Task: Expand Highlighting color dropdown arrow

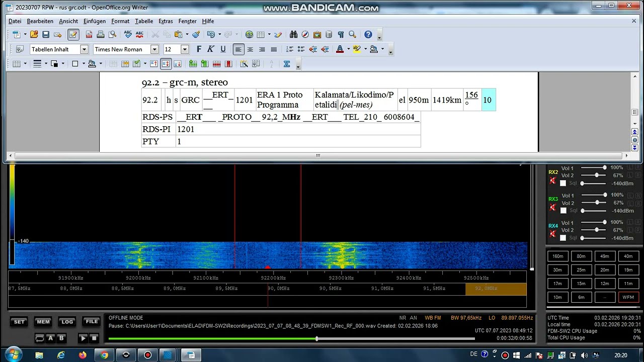Action: (x=365, y=49)
